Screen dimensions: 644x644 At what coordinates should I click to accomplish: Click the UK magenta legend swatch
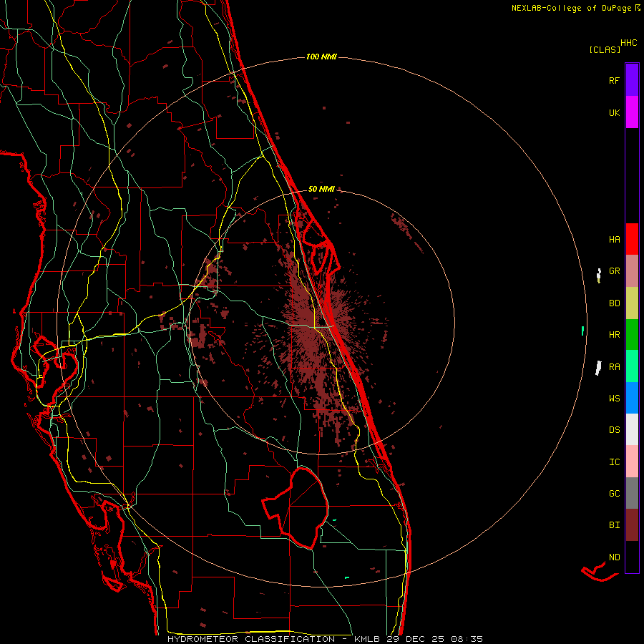pyautogui.click(x=632, y=112)
